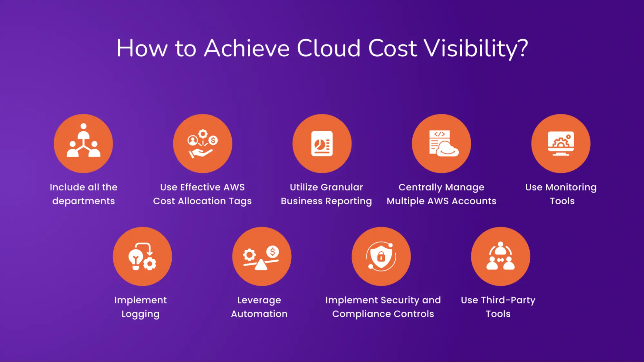The height and width of the screenshot is (362, 644).
Task: Expand Utilize Granular Business Reporting section
Action: click(322, 143)
